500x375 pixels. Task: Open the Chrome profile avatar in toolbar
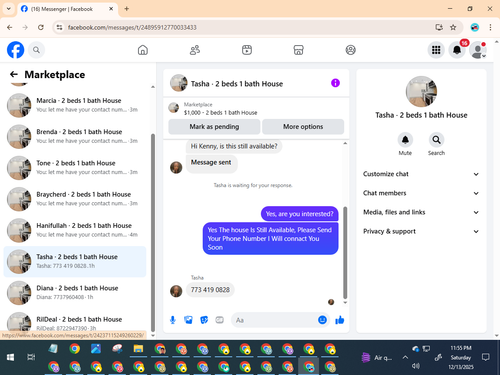(x=475, y=27)
